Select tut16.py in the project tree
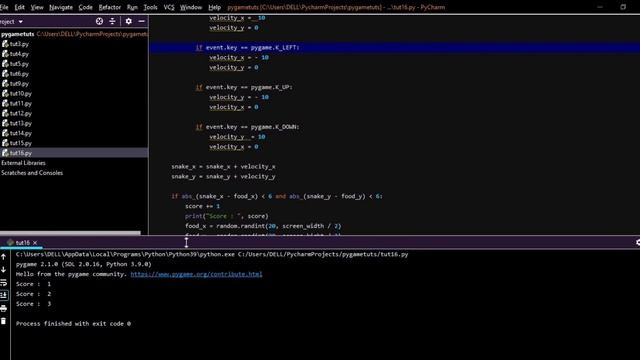The image size is (640, 360). (x=21, y=153)
